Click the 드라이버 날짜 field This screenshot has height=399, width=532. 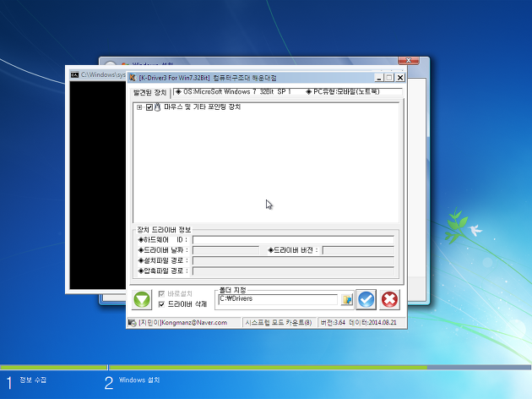(x=225, y=250)
